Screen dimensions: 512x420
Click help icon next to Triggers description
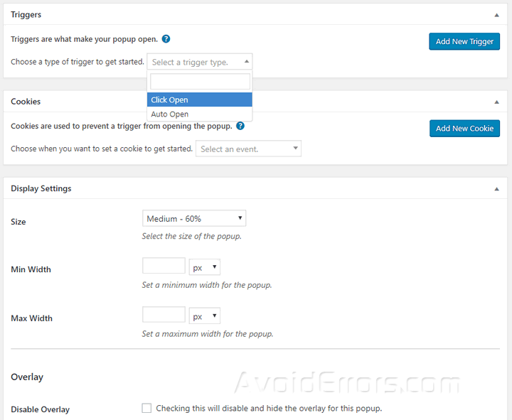(x=166, y=39)
